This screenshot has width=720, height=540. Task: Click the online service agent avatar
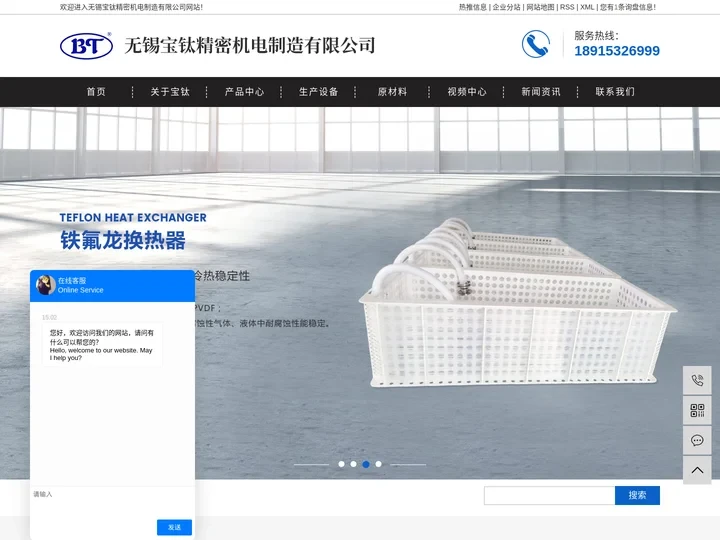click(x=45, y=285)
